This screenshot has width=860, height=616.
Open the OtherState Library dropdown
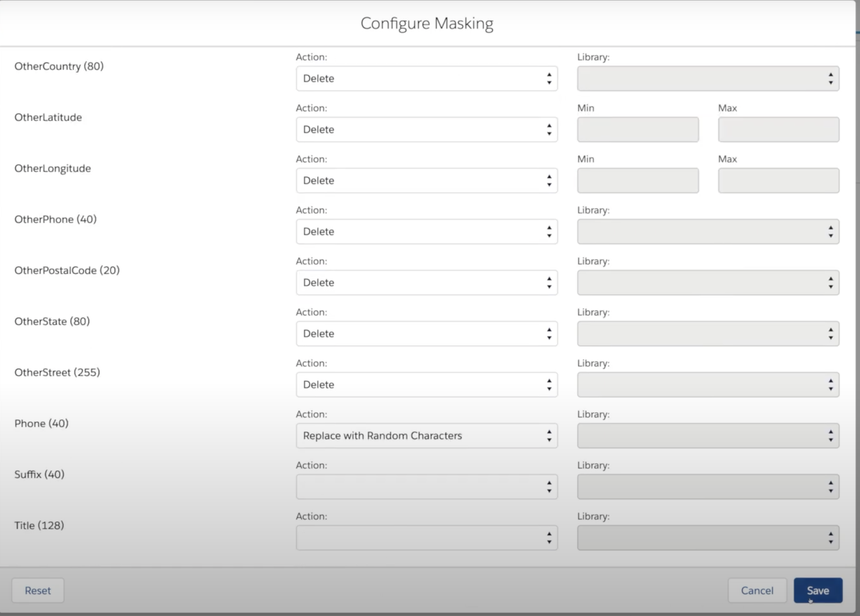pyautogui.click(x=708, y=334)
